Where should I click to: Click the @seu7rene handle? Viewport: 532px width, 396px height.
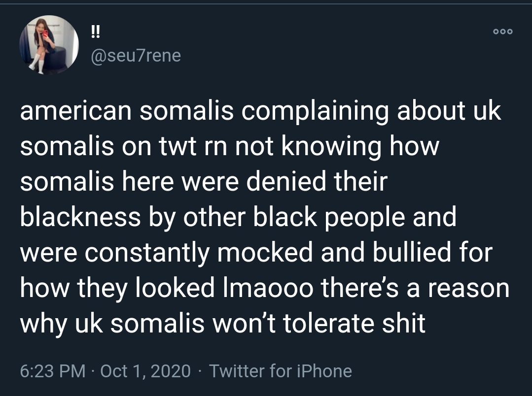(x=136, y=56)
